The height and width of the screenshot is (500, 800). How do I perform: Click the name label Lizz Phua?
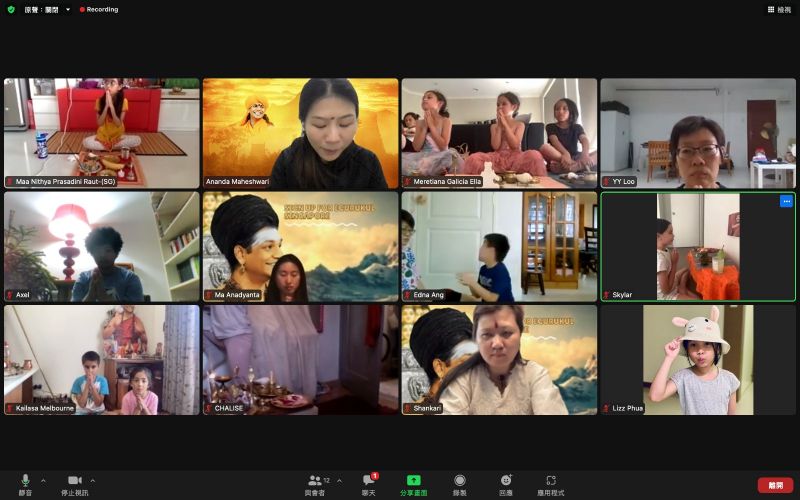tap(628, 408)
